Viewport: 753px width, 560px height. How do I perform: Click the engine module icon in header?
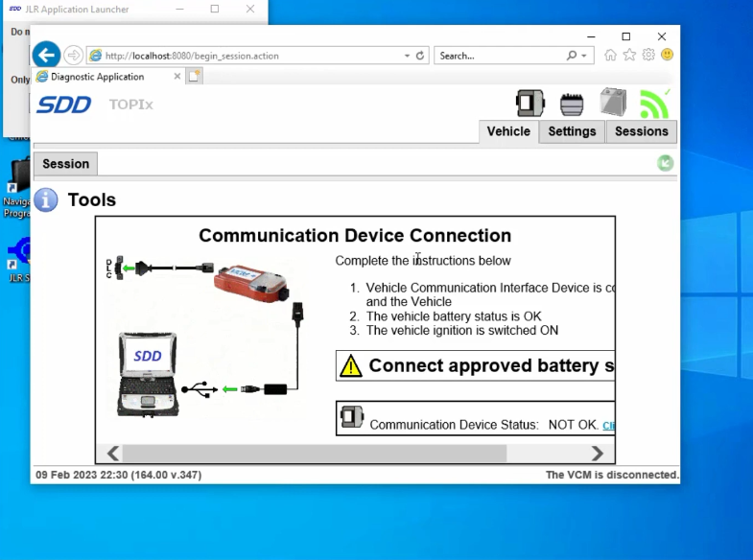click(x=572, y=105)
